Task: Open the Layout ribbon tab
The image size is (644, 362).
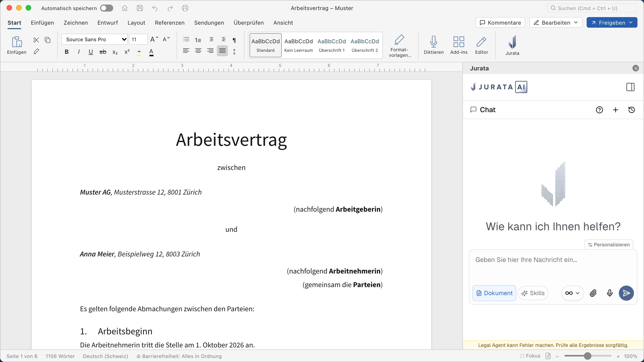Action: click(136, 23)
